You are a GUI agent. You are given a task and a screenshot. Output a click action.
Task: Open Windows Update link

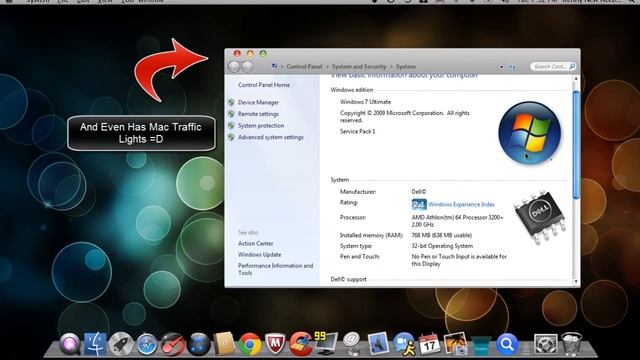click(260, 255)
